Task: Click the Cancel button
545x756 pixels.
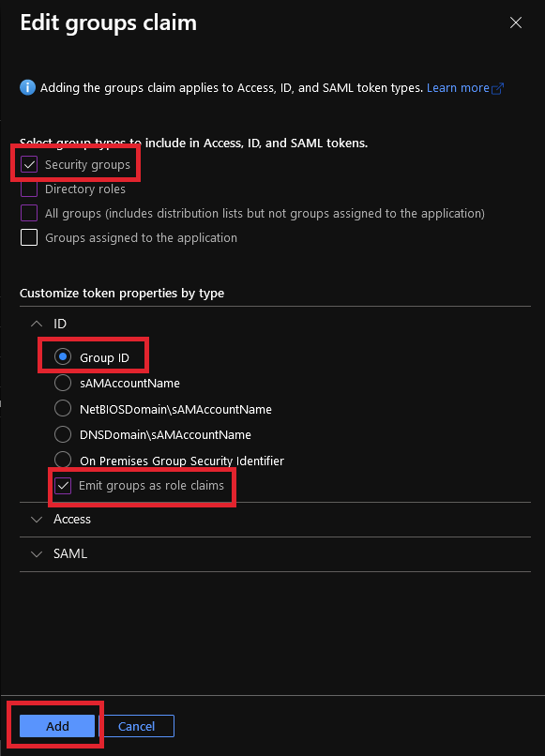Action: coord(137,726)
